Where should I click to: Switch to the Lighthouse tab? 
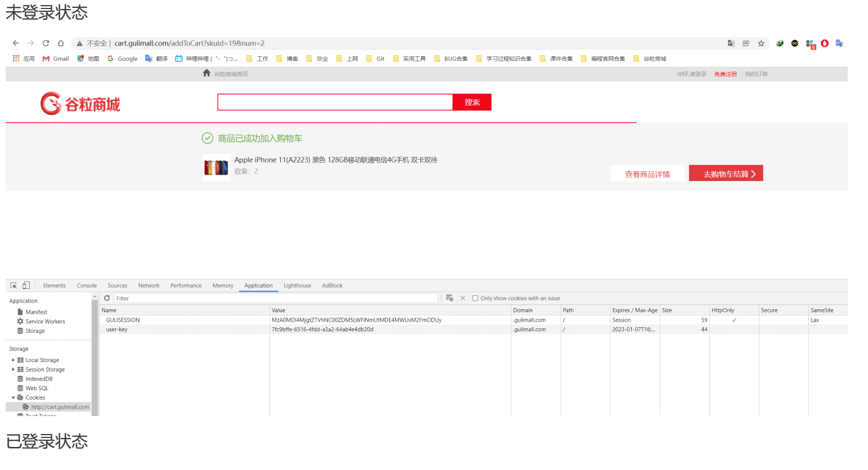click(x=298, y=286)
